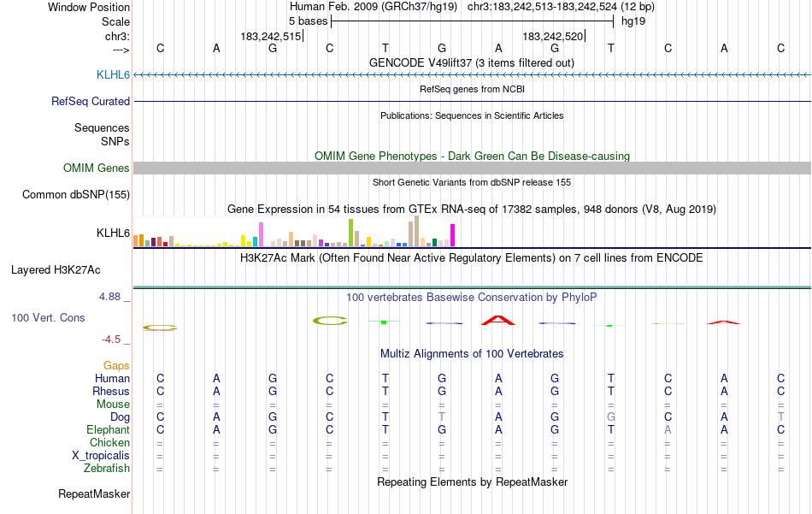812x514 pixels.
Task: Select the OMIM Genes track label
Action: pos(96,168)
